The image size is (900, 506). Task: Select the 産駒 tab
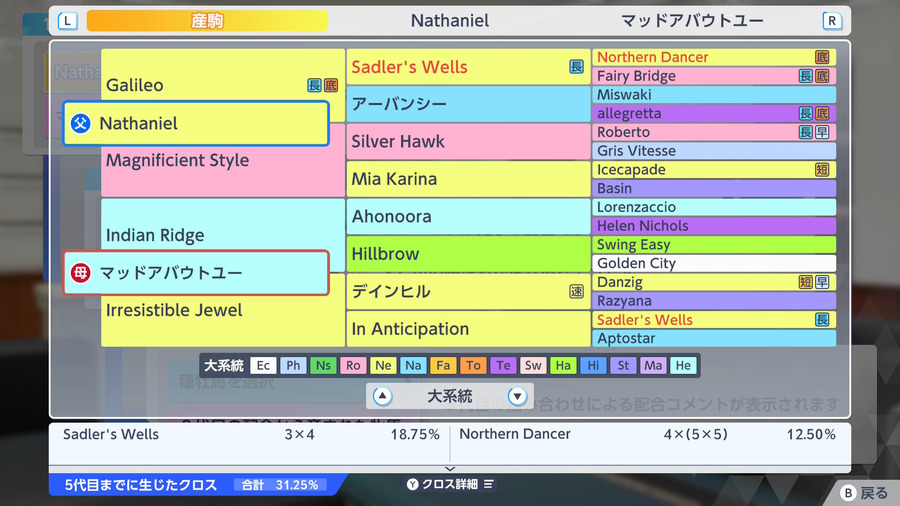pyautogui.click(x=207, y=21)
